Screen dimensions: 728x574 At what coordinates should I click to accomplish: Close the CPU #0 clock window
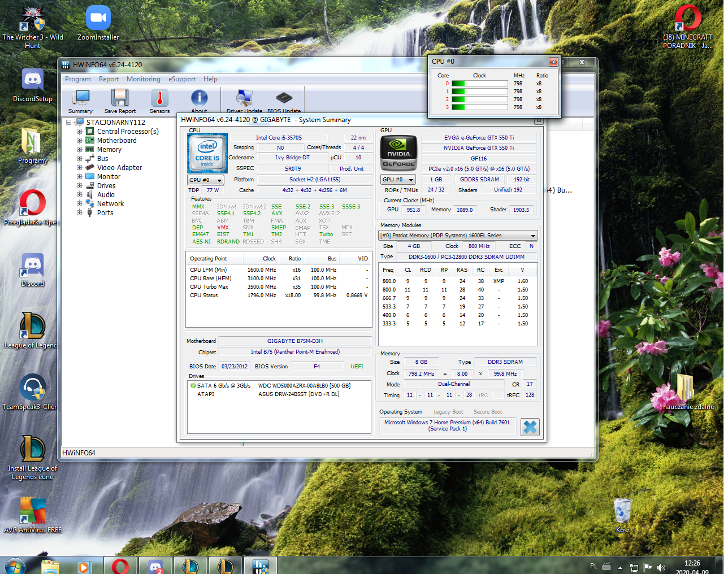tap(553, 62)
